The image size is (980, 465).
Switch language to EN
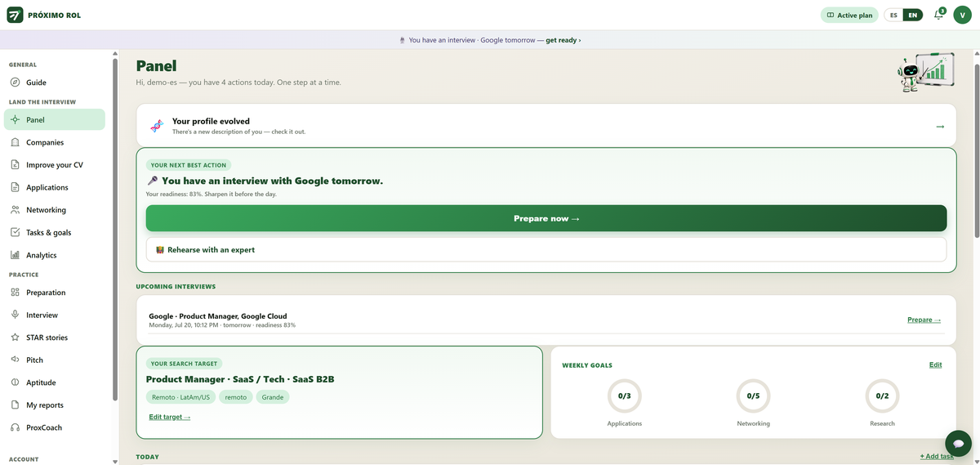tap(913, 15)
